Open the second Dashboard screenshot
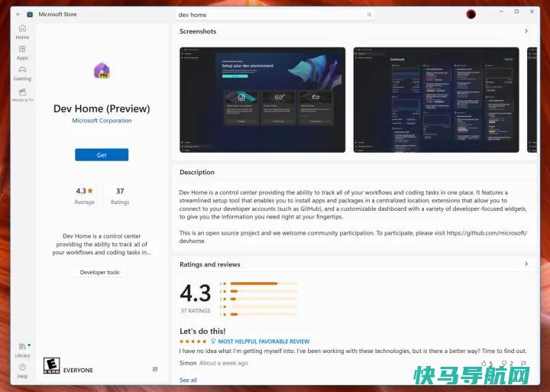The height and width of the screenshot is (392, 550). [436, 99]
